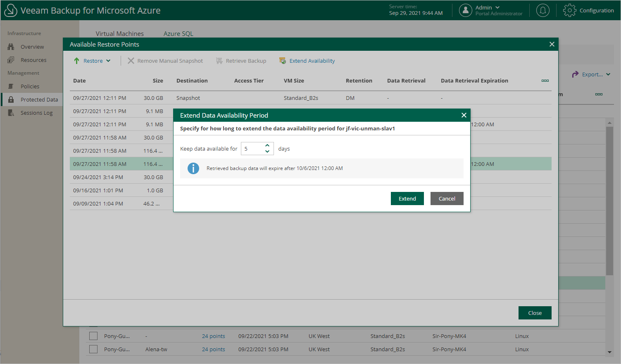Click the Resources icon in sidebar

[x=11, y=60]
